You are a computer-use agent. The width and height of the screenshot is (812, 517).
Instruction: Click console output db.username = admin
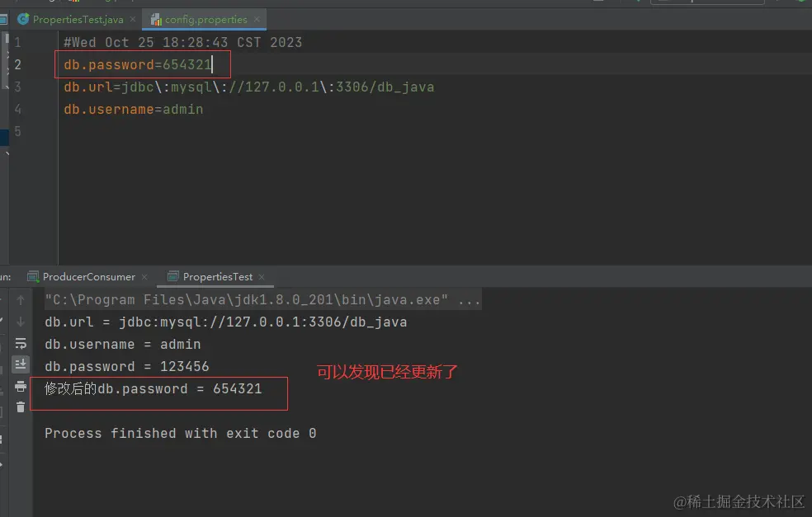(x=123, y=344)
